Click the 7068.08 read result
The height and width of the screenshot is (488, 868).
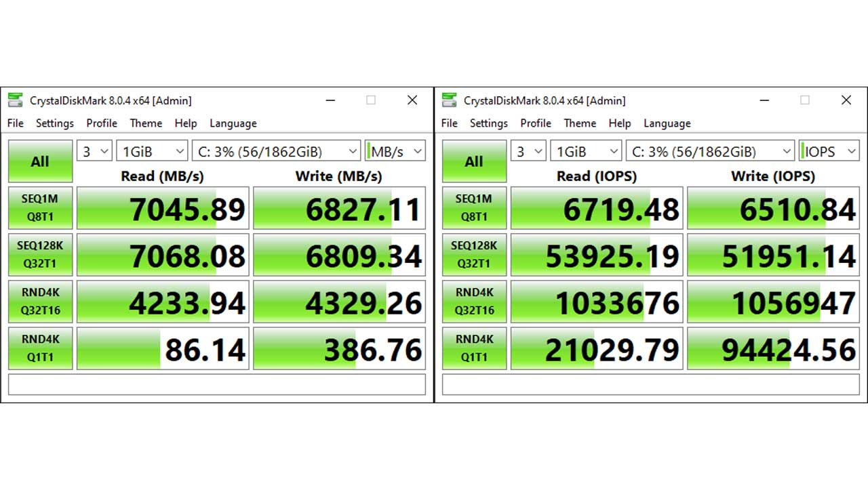[163, 255]
